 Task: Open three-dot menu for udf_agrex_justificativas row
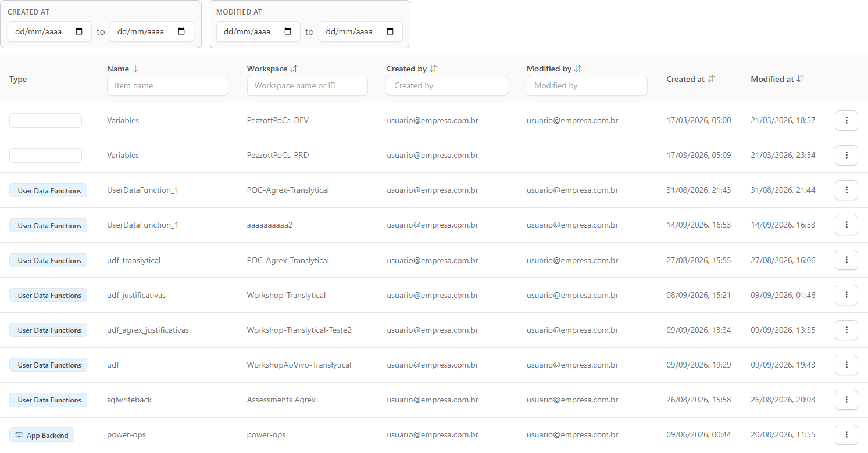coord(846,330)
